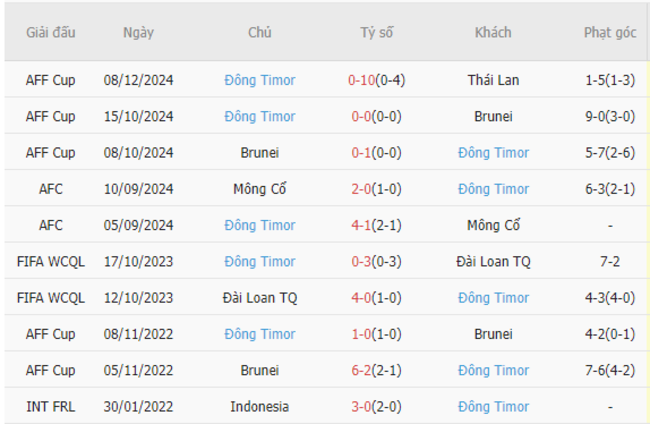The width and height of the screenshot is (650, 424).
Task: Open the 6-2 score of Brunei match
Action: [x=361, y=370]
